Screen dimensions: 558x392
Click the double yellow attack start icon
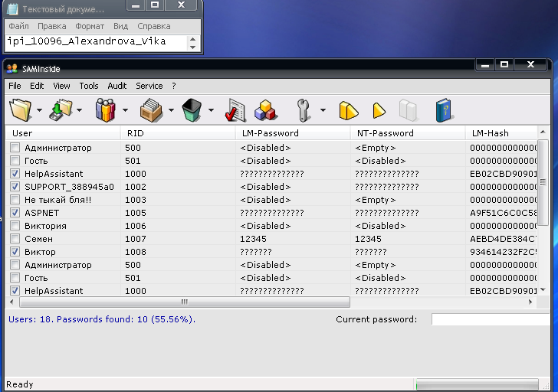(x=348, y=110)
